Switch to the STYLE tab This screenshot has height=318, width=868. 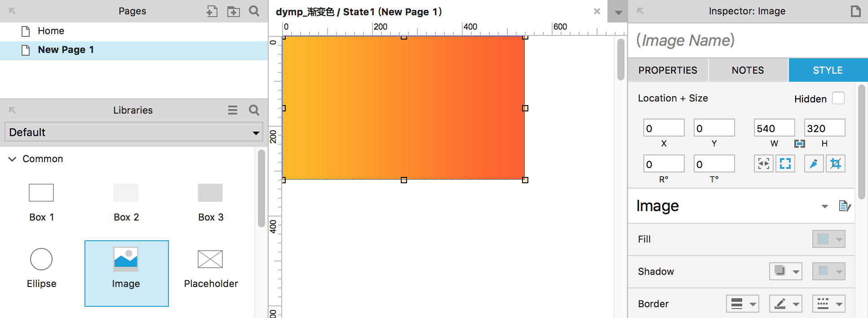coord(828,70)
